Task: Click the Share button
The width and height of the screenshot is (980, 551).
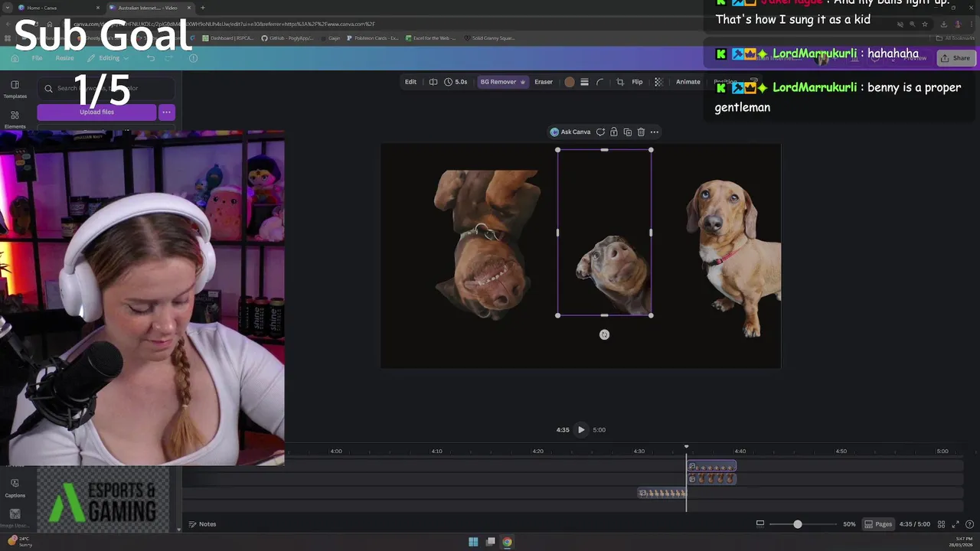Action: click(x=955, y=58)
